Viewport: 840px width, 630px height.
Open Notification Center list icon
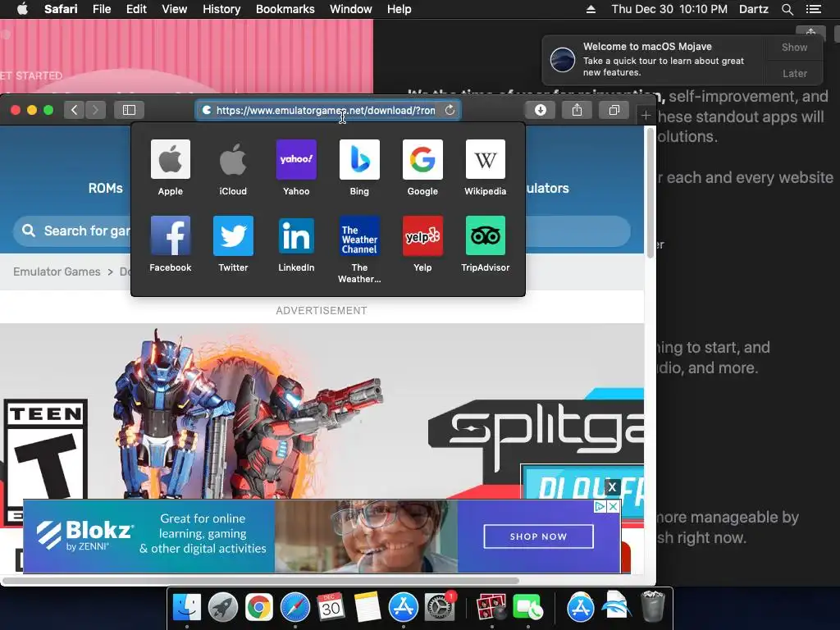[x=813, y=9]
